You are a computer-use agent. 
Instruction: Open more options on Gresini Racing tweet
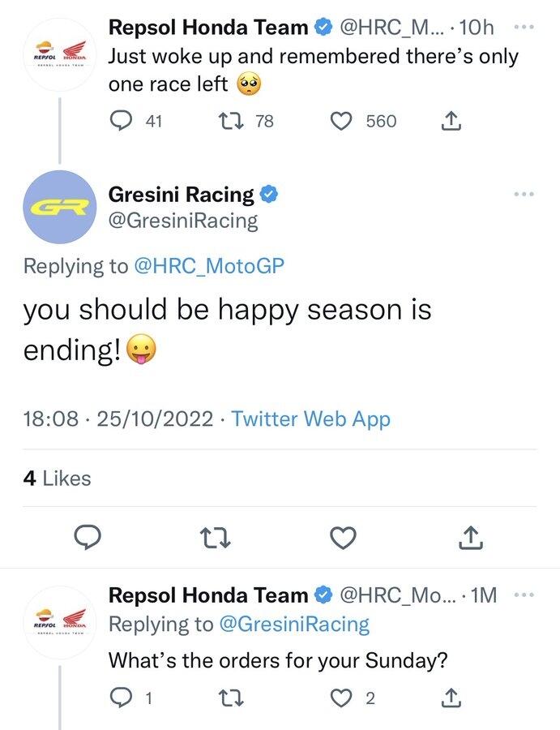point(524,195)
